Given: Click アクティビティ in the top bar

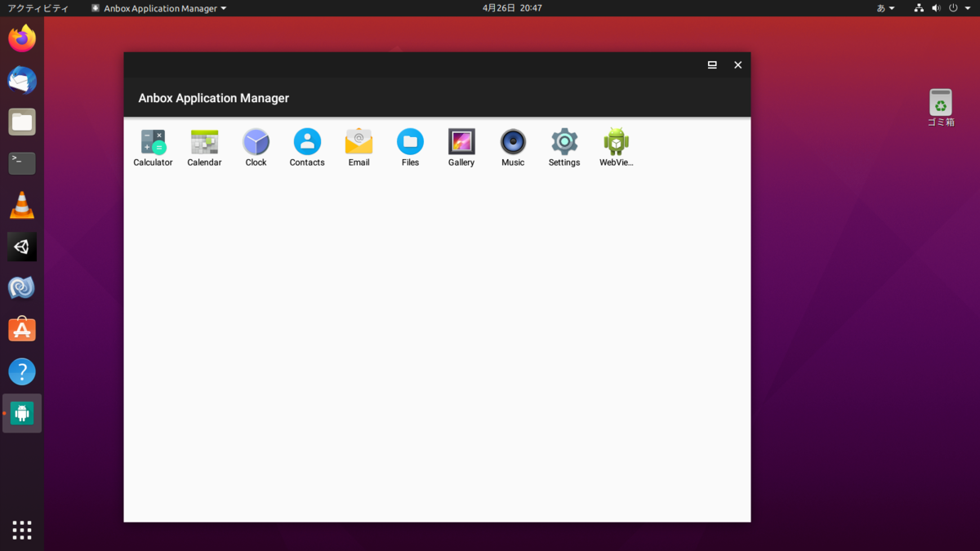Looking at the screenshot, I should 38,8.
